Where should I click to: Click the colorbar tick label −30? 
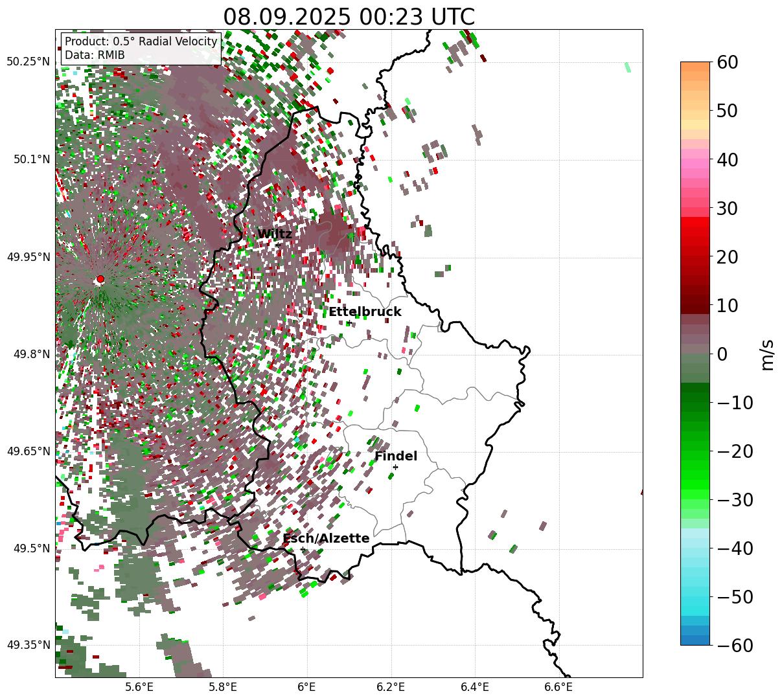pyautogui.click(x=735, y=499)
